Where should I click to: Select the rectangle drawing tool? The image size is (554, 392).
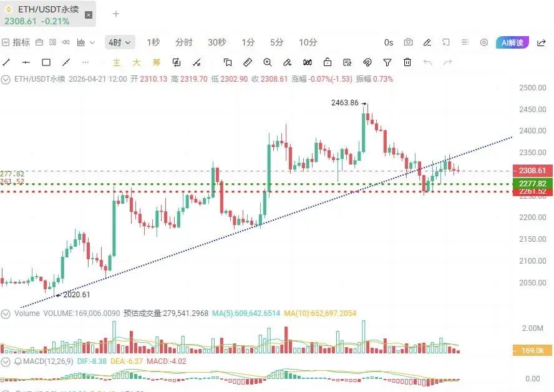click(x=46, y=62)
